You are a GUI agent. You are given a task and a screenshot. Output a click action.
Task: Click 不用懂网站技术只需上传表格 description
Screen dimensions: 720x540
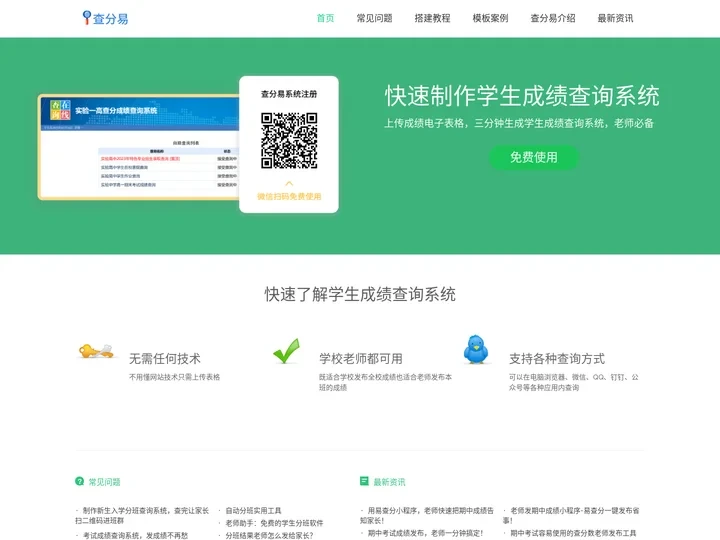click(174, 377)
